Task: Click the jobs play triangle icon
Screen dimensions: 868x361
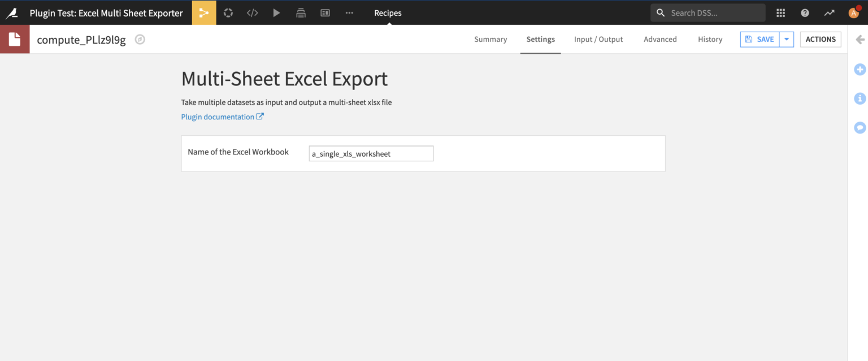Action: coord(276,12)
